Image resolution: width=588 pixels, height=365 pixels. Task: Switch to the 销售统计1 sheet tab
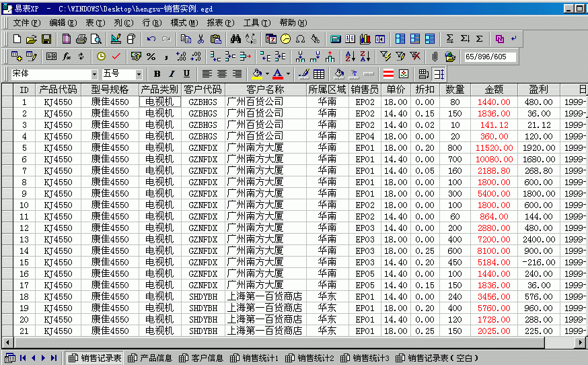point(254,358)
